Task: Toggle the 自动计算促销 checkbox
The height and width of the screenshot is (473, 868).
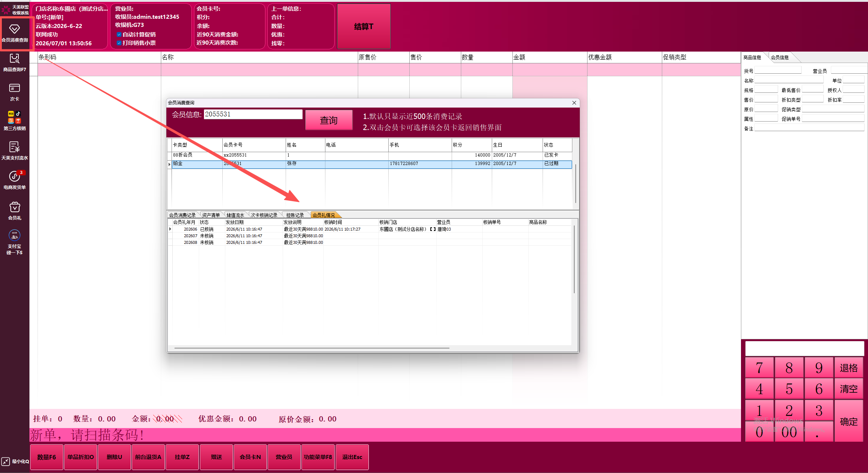Action: click(119, 35)
